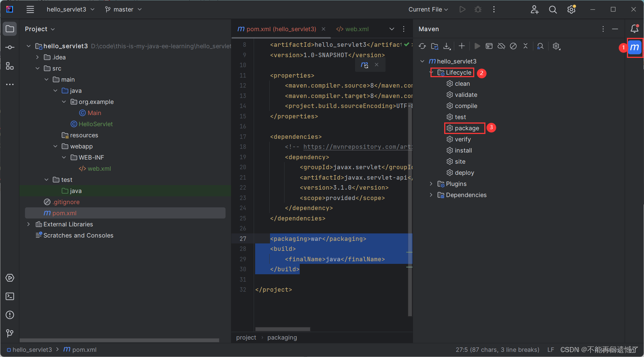Hide the Maven tool window

pyautogui.click(x=615, y=29)
